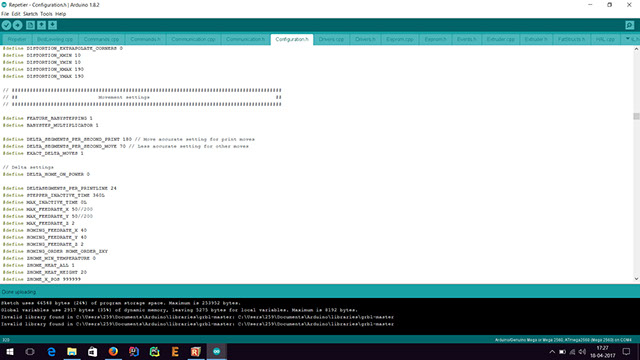
Task: Open the Edit menu
Action: (16, 14)
